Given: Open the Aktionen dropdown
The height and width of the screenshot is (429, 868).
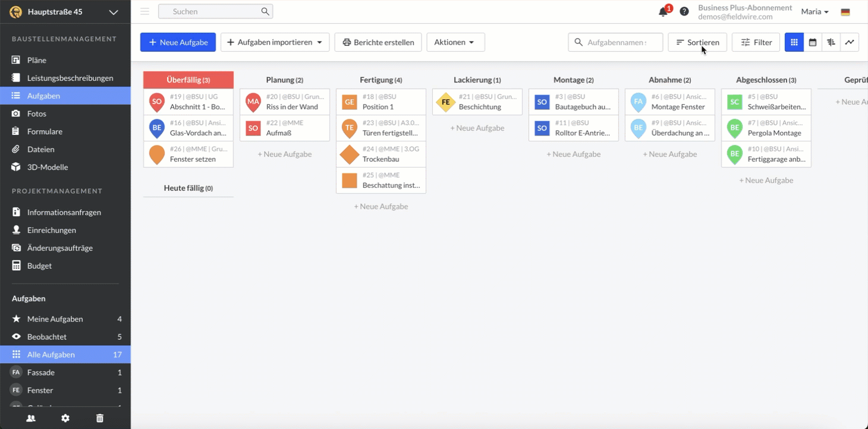Looking at the screenshot, I should (455, 42).
